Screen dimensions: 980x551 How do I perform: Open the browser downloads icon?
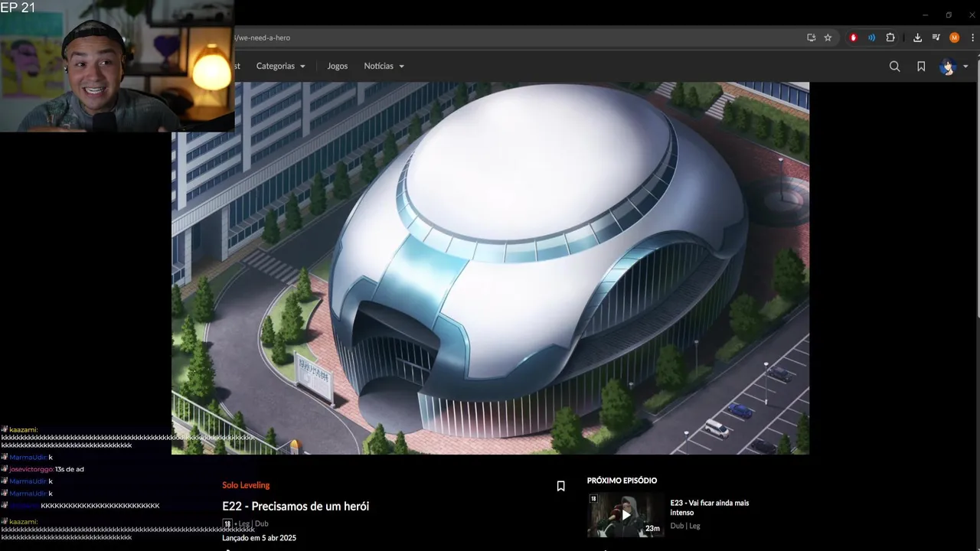pos(917,37)
